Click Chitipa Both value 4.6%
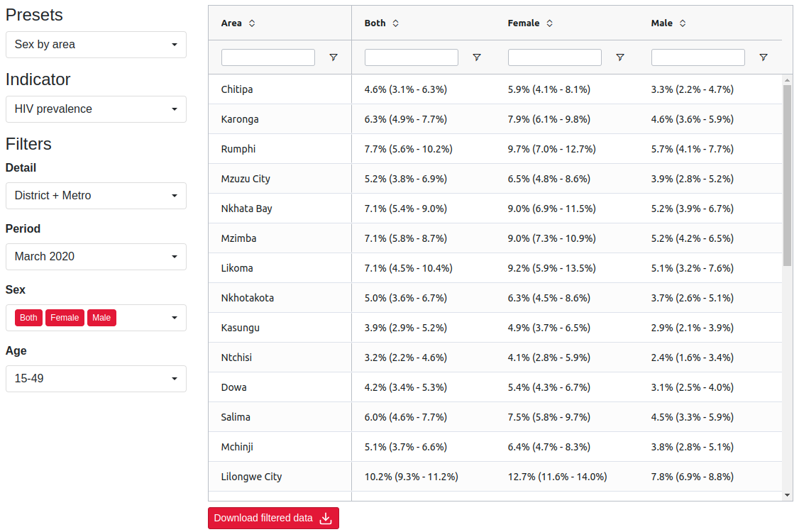Viewport: 799px width, 532px height. 406,89
